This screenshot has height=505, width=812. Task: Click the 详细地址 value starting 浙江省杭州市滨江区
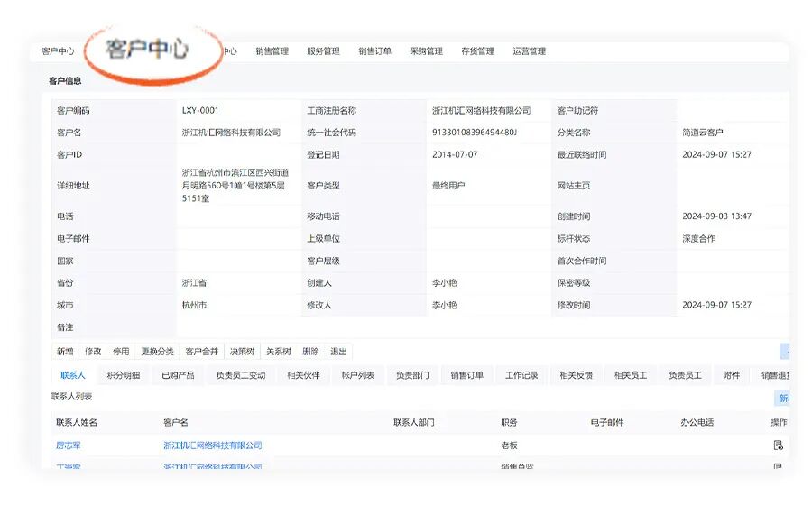235,185
